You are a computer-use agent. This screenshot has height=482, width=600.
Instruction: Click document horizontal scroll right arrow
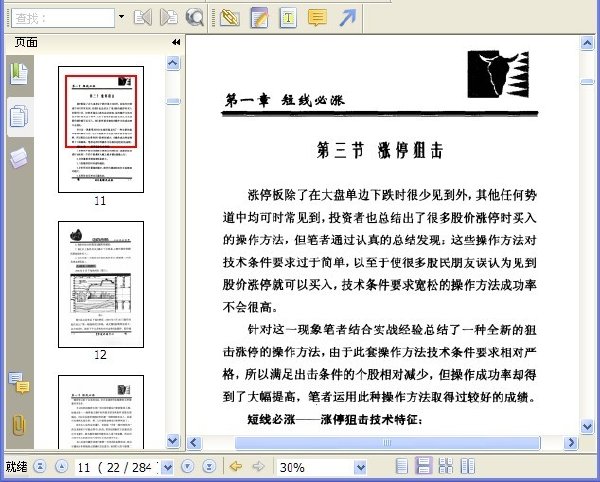tap(571, 443)
